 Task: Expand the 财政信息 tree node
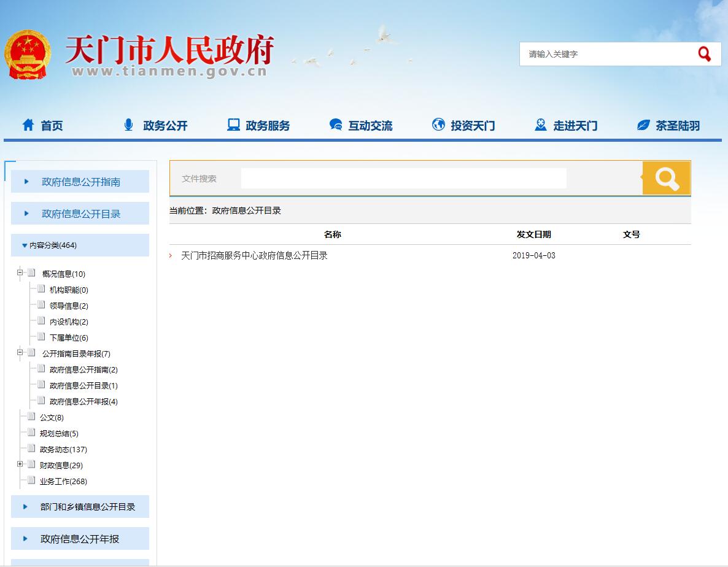(x=20, y=465)
